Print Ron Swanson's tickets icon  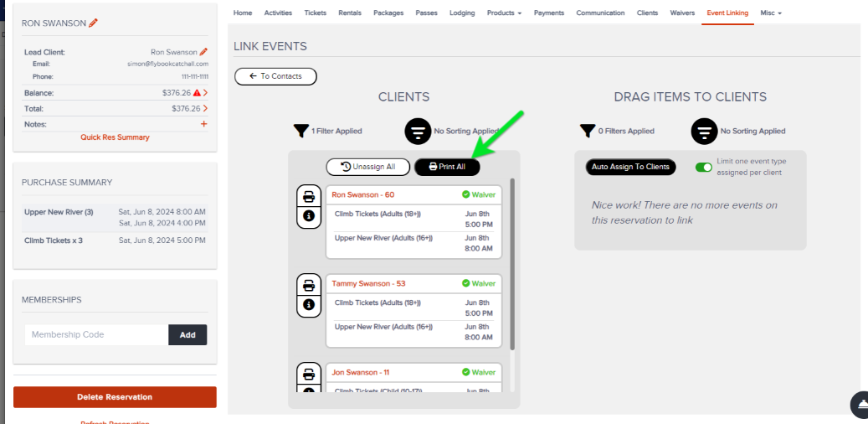click(x=309, y=196)
